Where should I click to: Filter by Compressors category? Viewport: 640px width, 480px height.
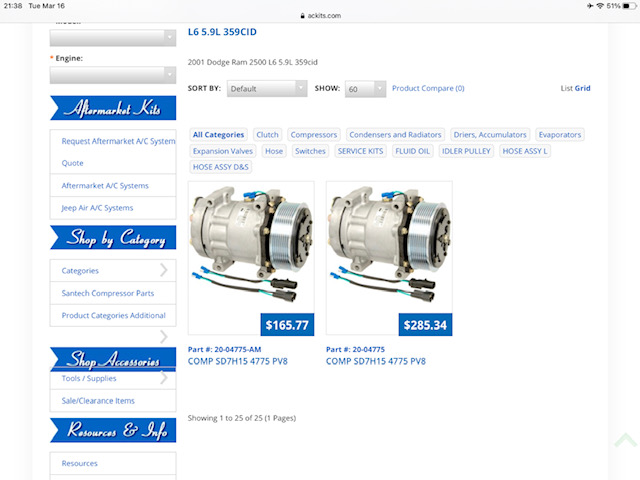[314, 135]
